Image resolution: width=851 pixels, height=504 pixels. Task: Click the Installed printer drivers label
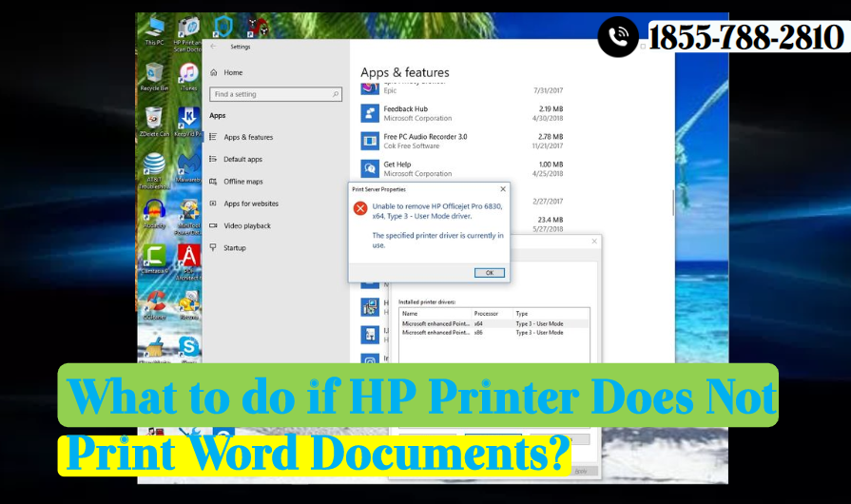point(427,302)
